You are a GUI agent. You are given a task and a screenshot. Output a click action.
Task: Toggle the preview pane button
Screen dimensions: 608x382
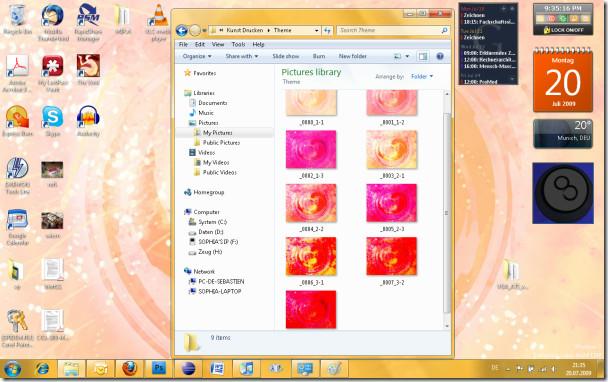(423, 56)
